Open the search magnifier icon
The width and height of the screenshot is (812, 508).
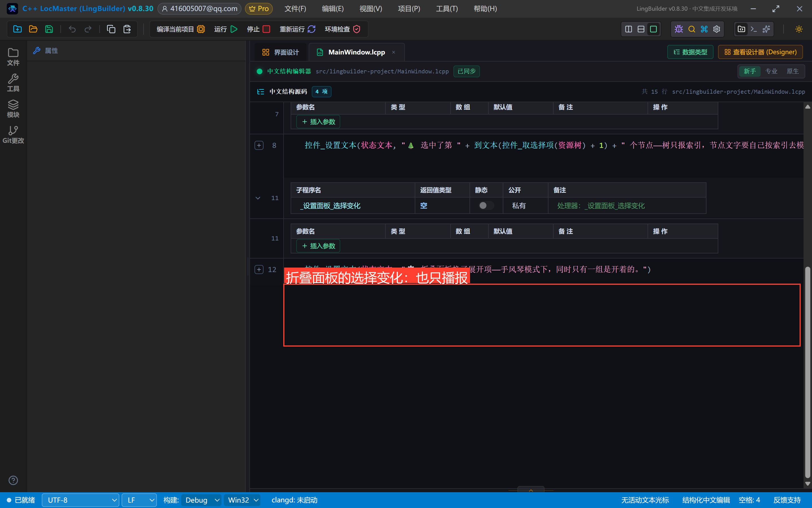pyautogui.click(x=692, y=29)
